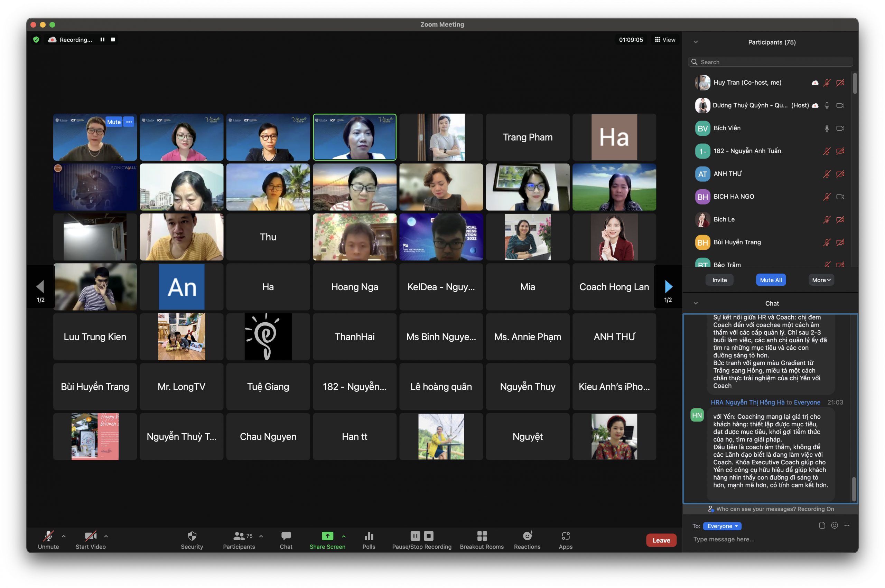Click the Mute All button
The height and width of the screenshot is (588, 885).
tap(771, 280)
